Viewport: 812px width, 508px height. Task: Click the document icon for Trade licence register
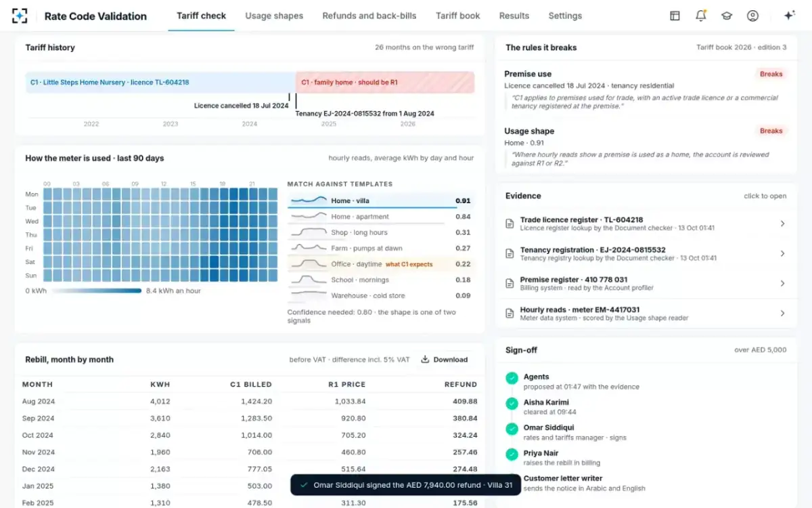pos(510,224)
